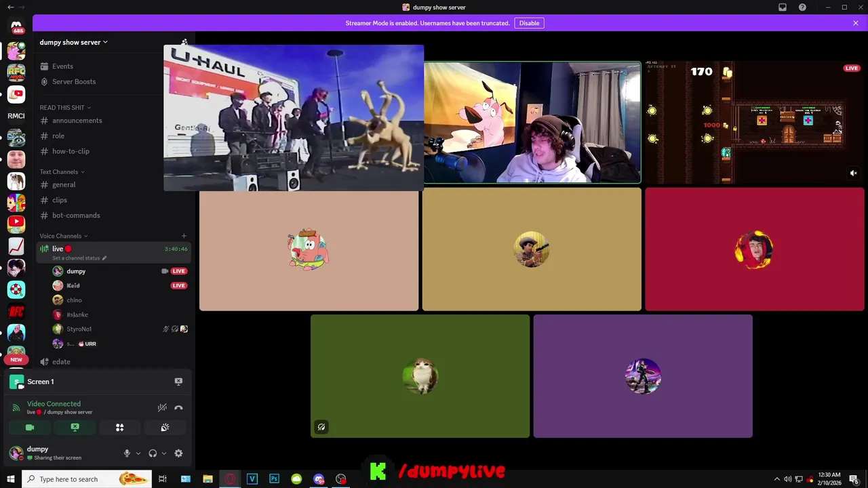The image size is (868, 488).
Task: Open the announcements channel
Action: tap(77, 121)
